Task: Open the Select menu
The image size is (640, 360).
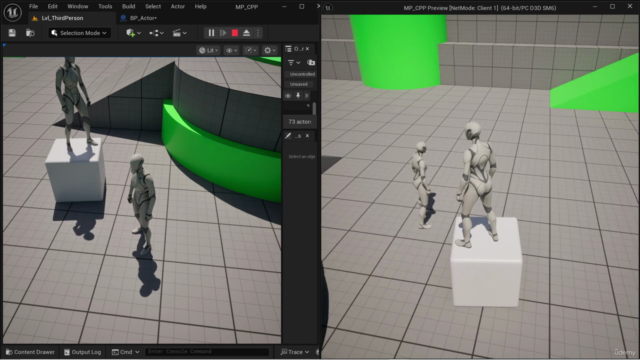Action: 153,7
